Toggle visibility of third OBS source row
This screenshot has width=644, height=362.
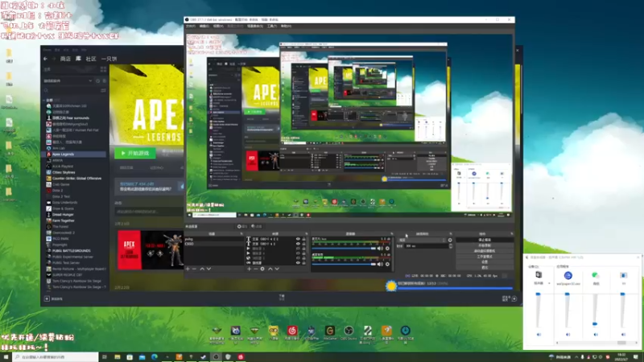tap(298, 249)
